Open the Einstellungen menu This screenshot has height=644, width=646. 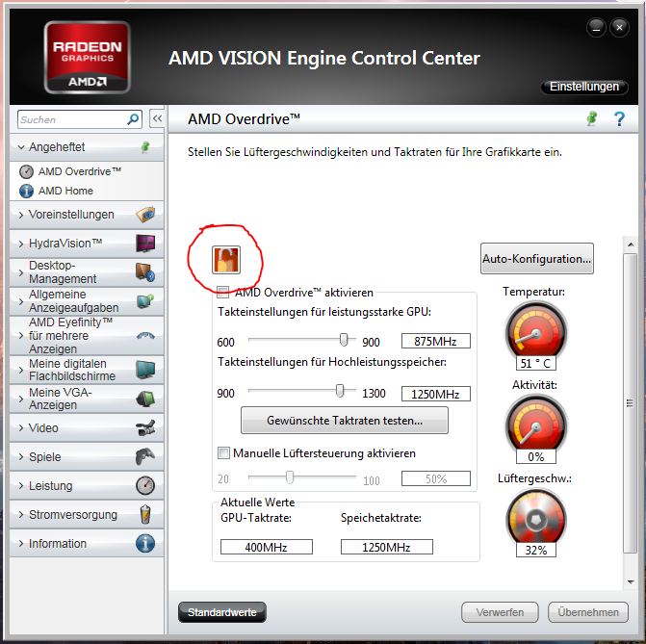tap(584, 87)
